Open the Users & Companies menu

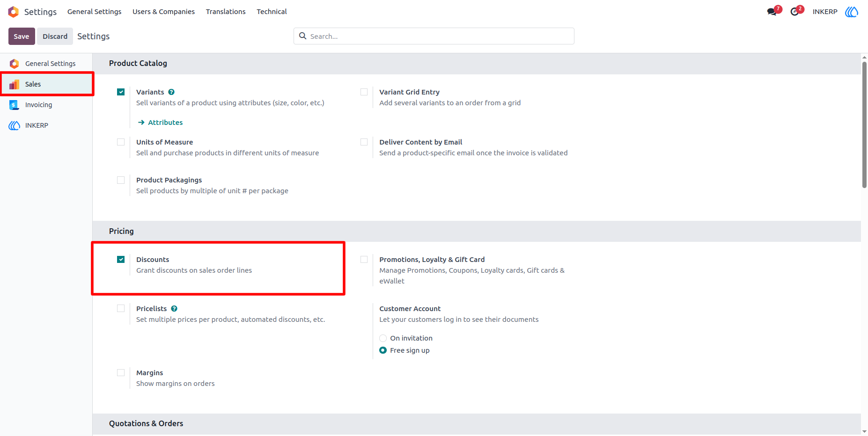tap(163, 12)
